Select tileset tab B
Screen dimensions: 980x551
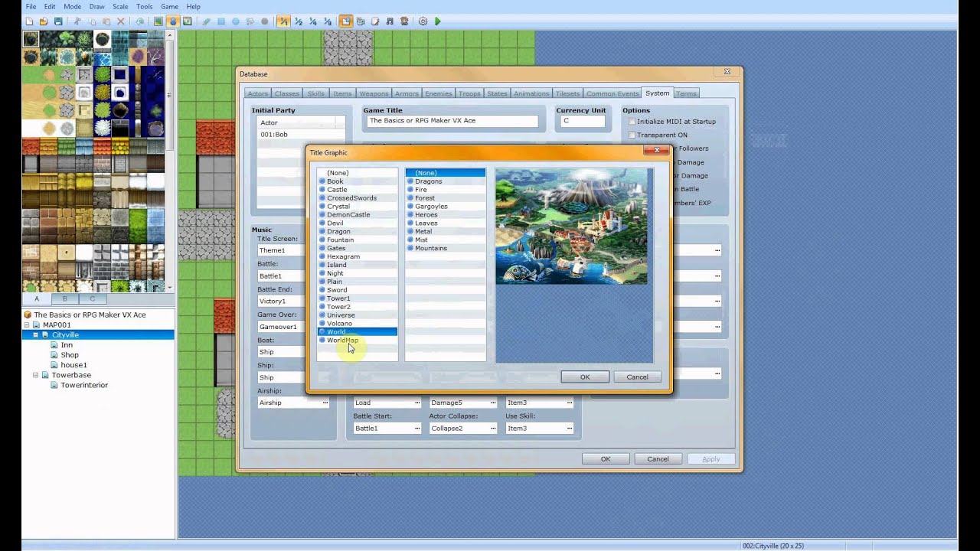click(x=64, y=298)
